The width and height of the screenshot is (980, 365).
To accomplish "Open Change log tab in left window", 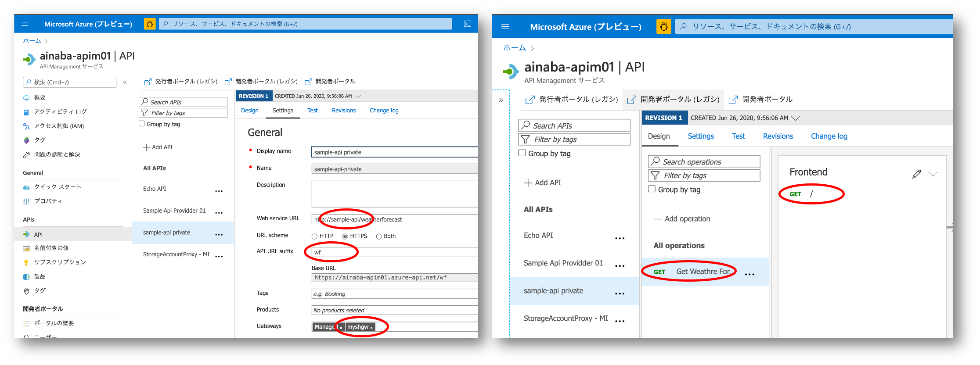I will 384,111.
